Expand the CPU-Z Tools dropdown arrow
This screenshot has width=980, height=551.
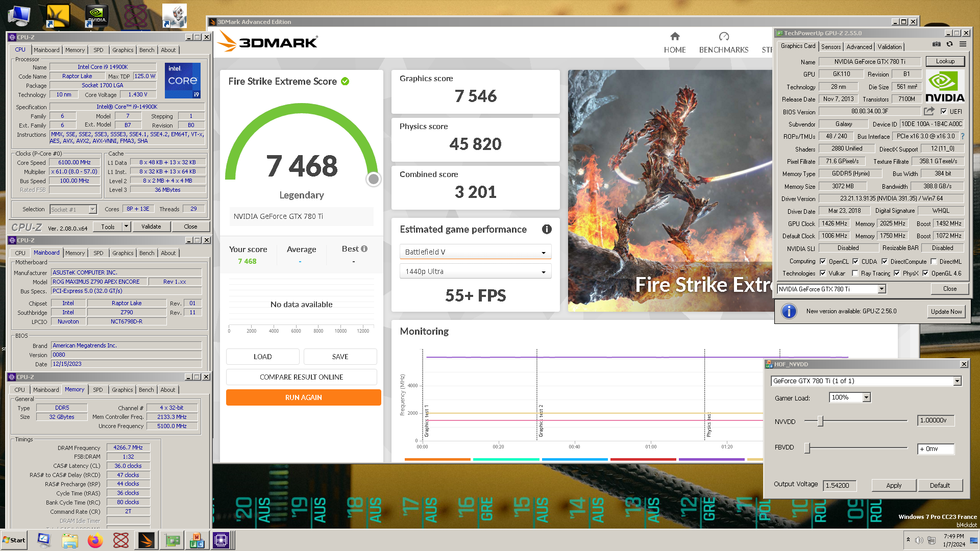126,227
